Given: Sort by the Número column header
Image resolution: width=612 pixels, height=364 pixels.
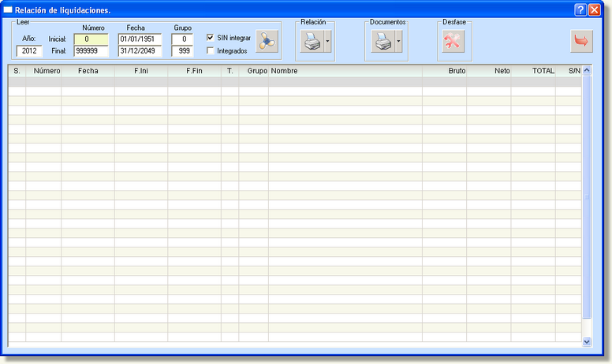Looking at the screenshot, I should pos(43,71).
